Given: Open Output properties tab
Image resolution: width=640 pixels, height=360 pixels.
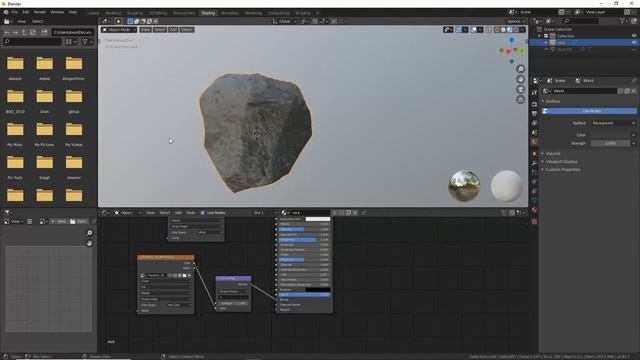Looking at the screenshot, I should pyautogui.click(x=534, y=113).
